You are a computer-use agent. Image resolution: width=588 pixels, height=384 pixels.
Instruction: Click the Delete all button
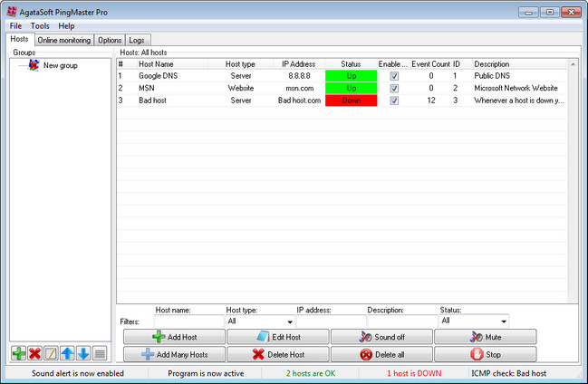[381, 354]
